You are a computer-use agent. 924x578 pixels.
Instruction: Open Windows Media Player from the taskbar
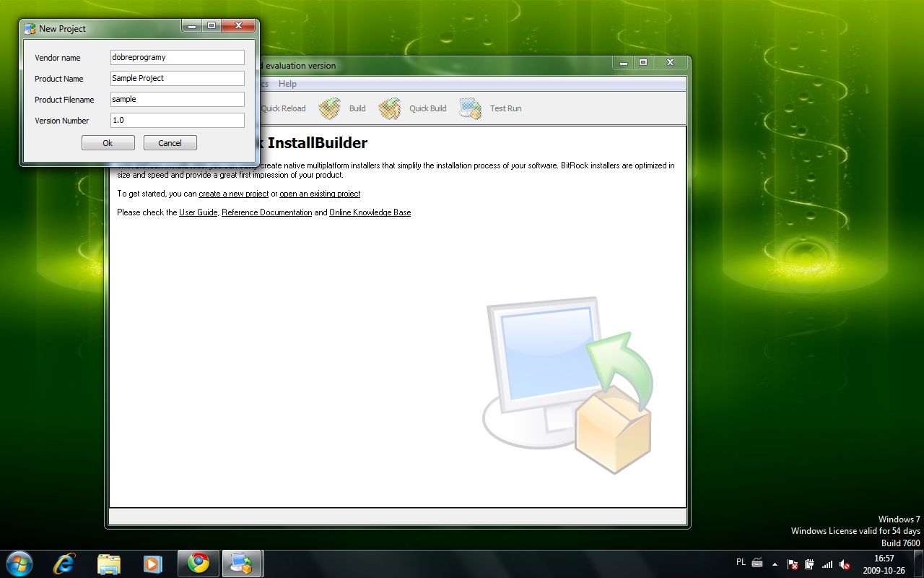coord(152,563)
